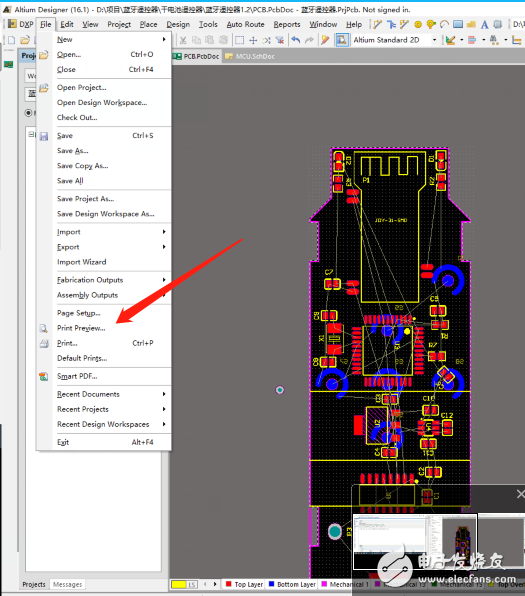Click the open folder toolbar icon
The width and height of the screenshot is (525, 596).
pyautogui.click(x=25, y=40)
